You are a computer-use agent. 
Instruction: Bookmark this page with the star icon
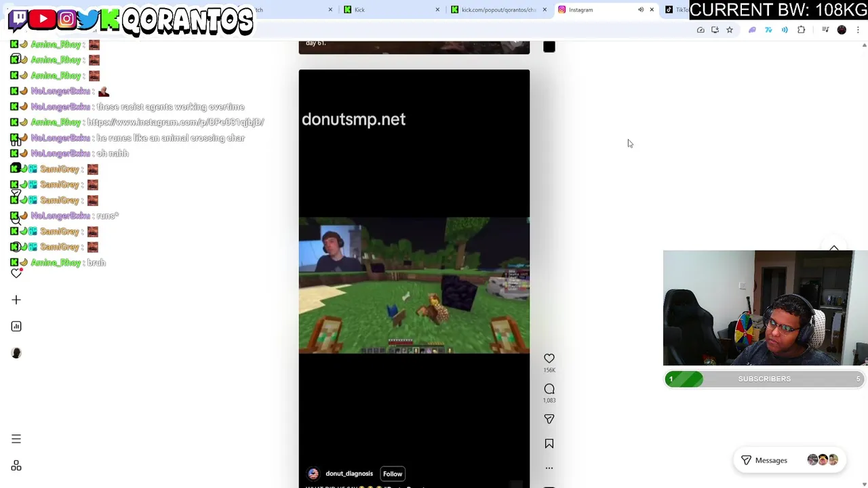[x=730, y=30]
